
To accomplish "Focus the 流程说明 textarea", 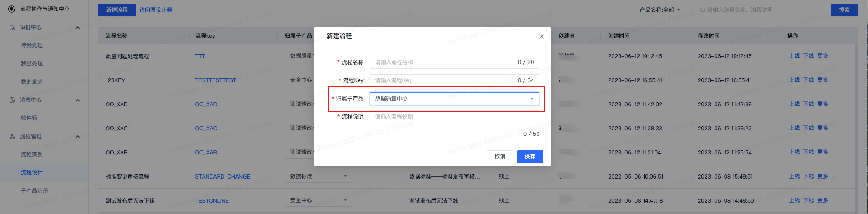I will point(454,121).
